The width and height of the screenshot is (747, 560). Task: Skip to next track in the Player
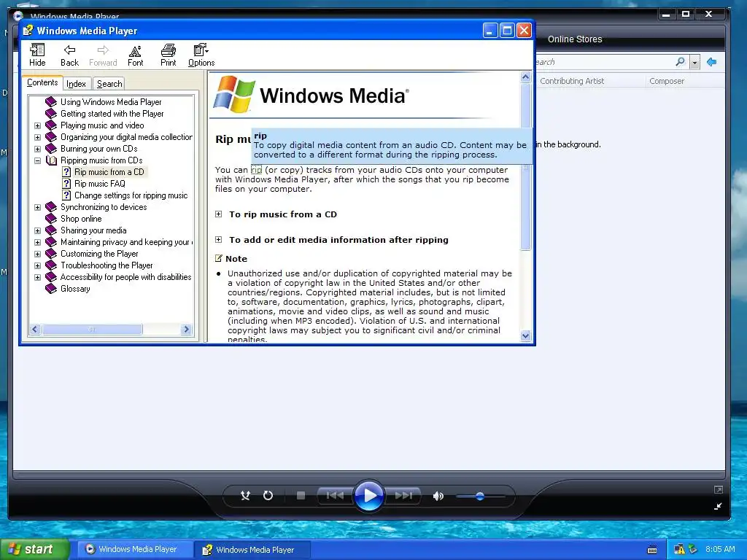click(x=403, y=496)
